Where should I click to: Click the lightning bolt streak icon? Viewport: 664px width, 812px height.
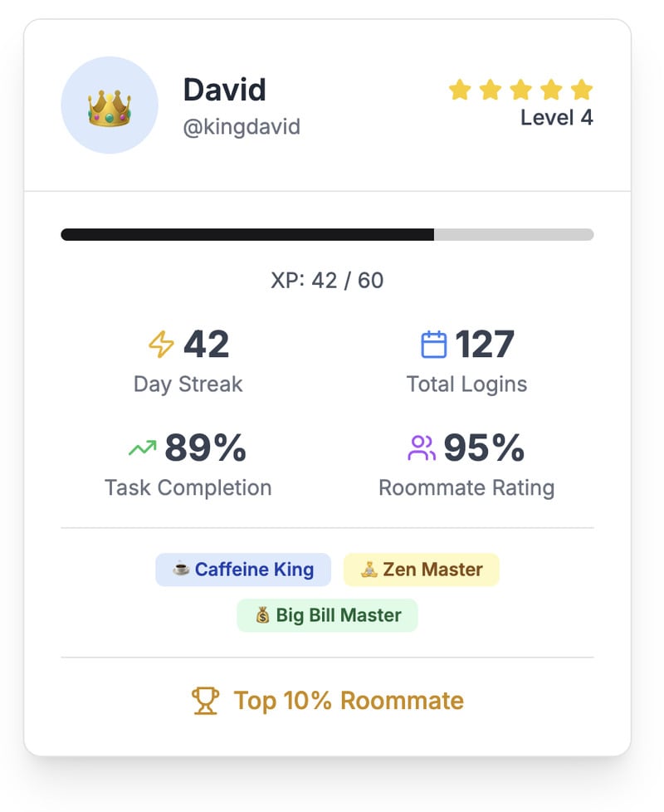(x=161, y=345)
